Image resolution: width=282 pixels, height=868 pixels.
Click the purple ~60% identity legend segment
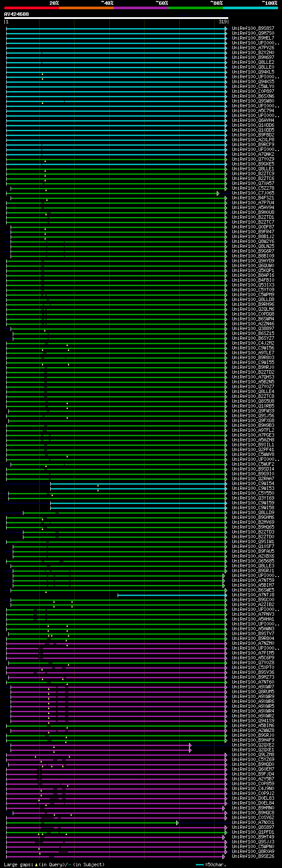(x=141, y=8)
